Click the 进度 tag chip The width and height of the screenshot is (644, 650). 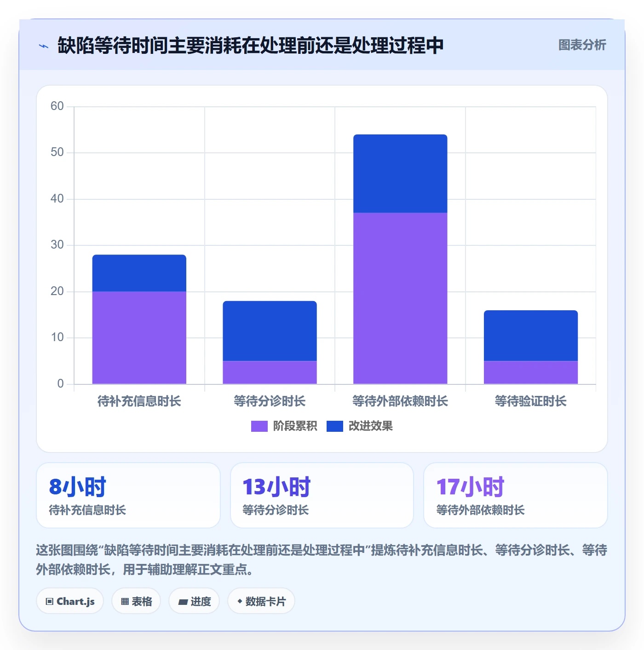click(194, 601)
